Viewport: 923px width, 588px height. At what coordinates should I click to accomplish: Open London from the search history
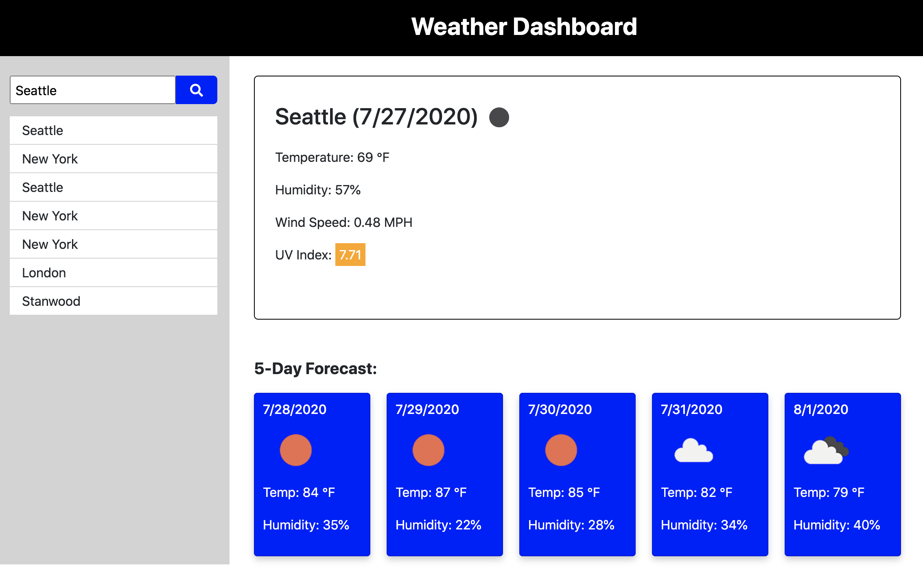point(113,273)
